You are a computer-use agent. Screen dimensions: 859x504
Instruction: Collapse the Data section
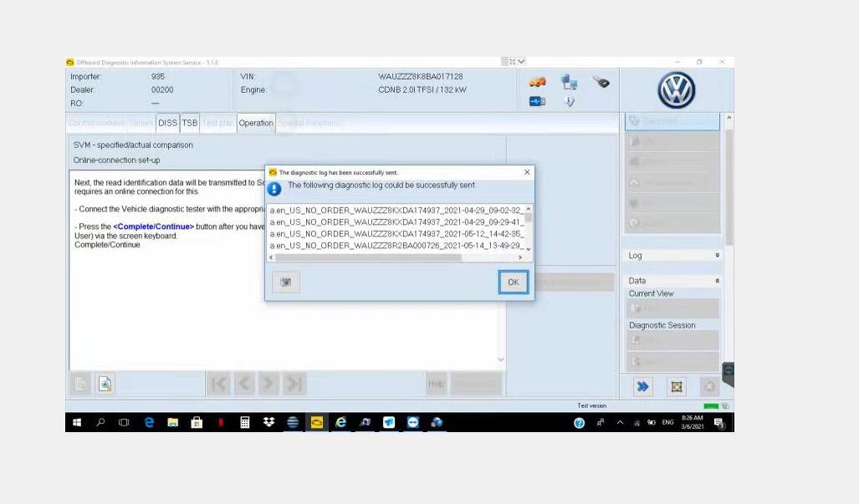pos(672,281)
